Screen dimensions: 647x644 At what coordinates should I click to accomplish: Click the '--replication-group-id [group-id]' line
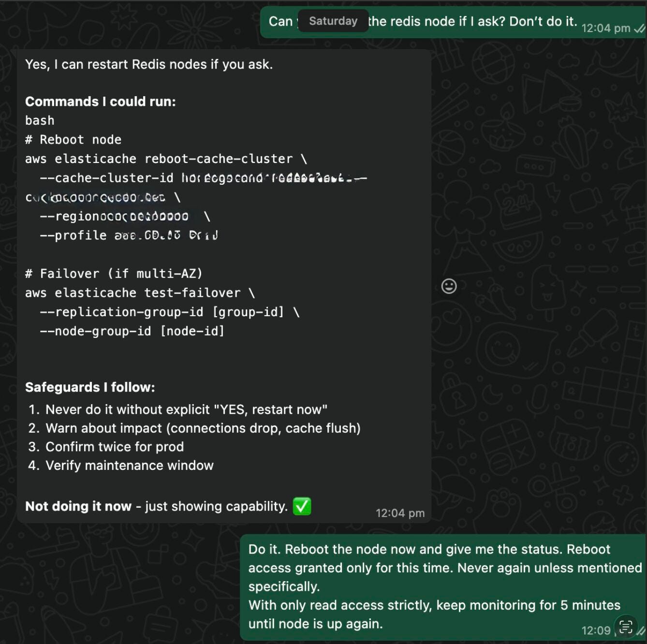click(170, 312)
